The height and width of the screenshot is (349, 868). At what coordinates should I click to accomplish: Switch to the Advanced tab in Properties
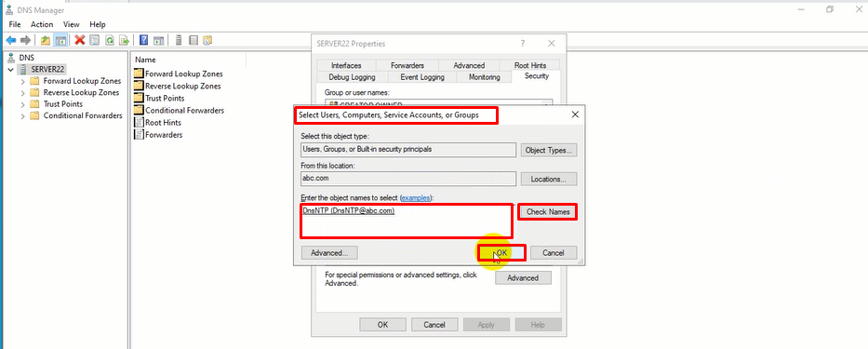pyautogui.click(x=469, y=65)
